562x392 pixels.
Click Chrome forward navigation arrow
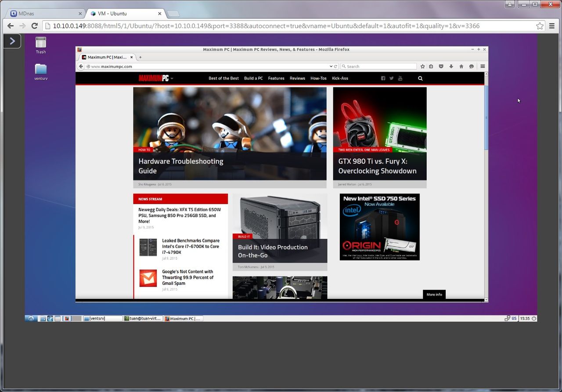tap(22, 26)
